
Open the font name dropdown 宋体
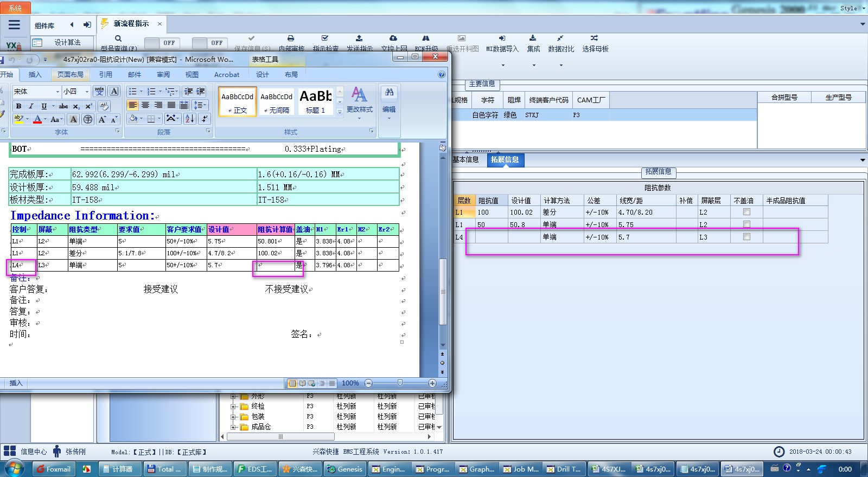pos(58,92)
